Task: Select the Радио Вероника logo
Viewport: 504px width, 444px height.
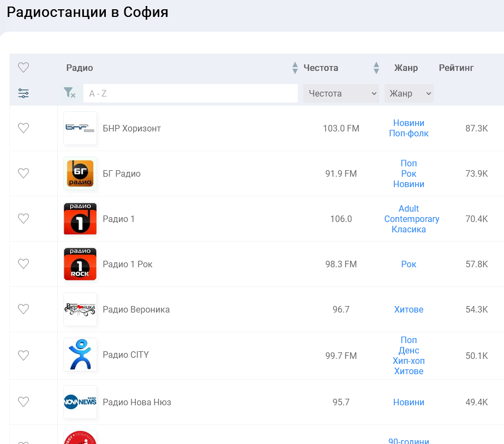Action: click(80, 309)
